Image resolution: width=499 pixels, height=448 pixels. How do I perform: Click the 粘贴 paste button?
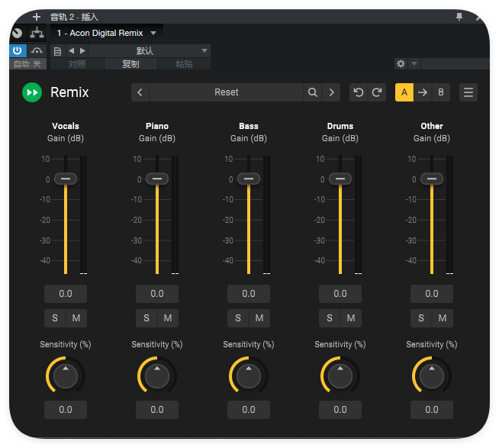point(184,64)
